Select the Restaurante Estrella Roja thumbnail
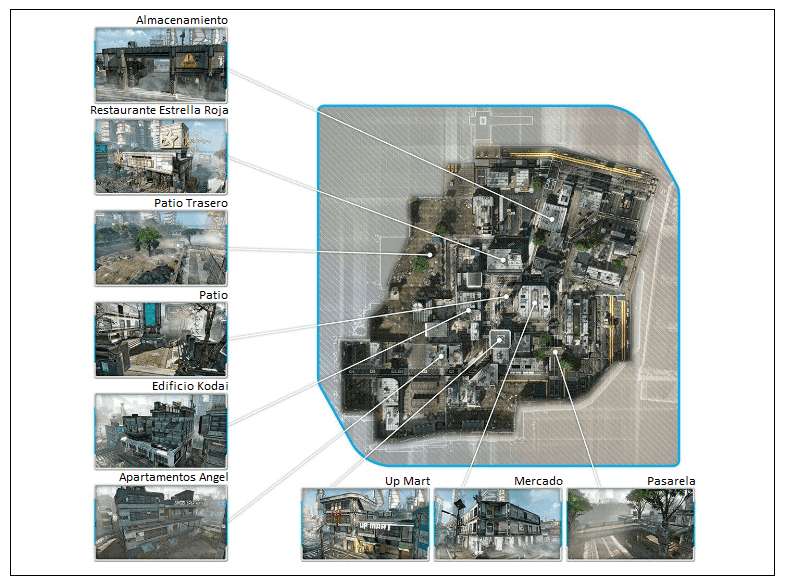The width and height of the screenshot is (786, 588). (161, 156)
